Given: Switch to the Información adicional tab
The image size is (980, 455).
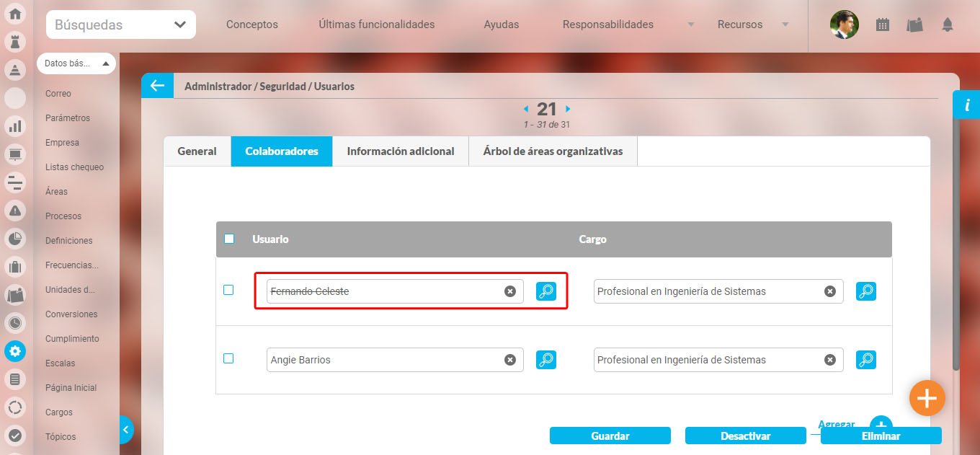Looking at the screenshot, I should [x=401, y=151].
